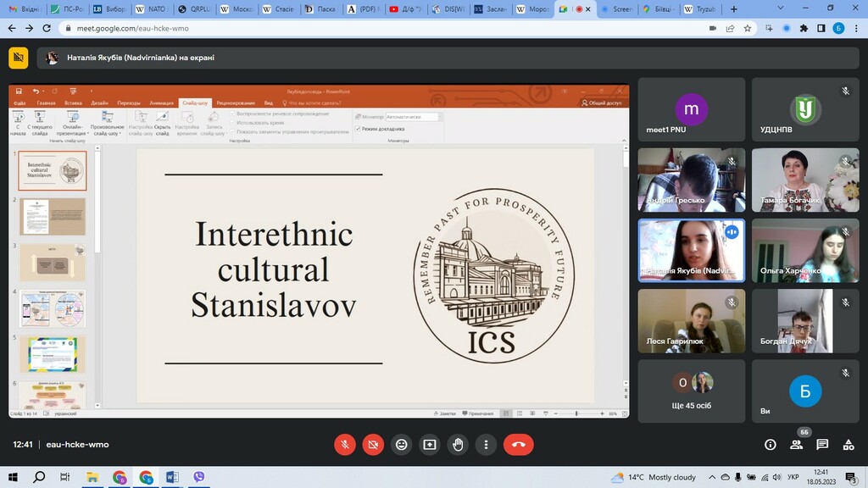Click the red leave call button
Screen dimensions: 868x488
click(x=518, y=444)
